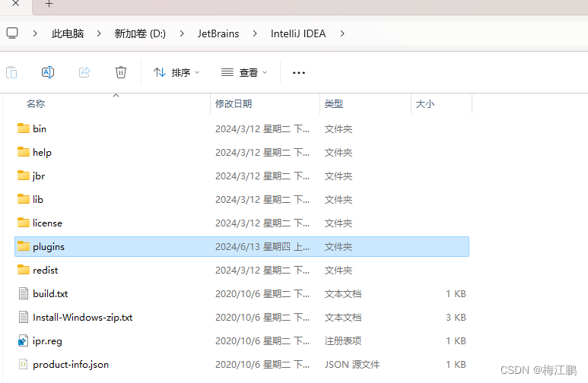Click the plugins folder icon

(x=24, y=246)
